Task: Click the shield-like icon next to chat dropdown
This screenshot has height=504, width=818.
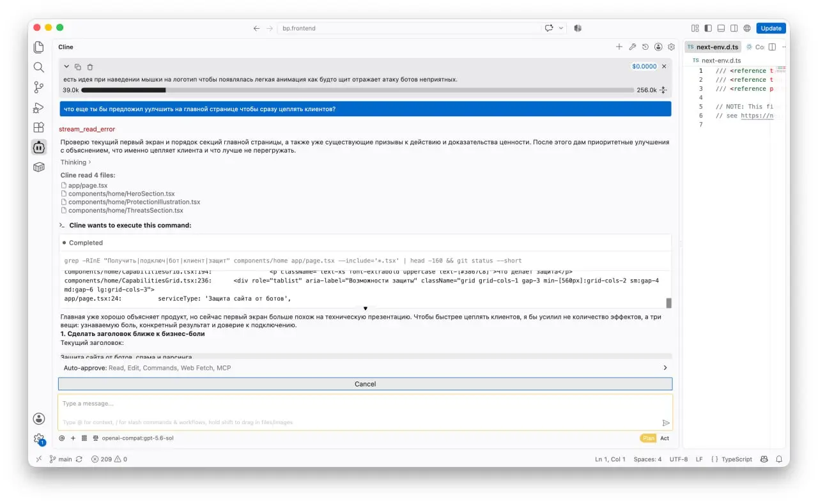Action: coord(578,28)
